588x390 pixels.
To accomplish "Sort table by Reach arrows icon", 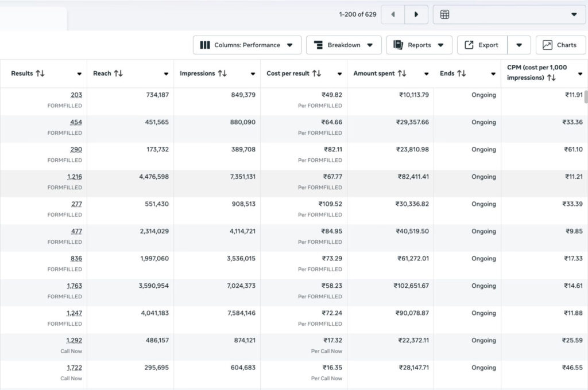I will pyautogui.click(x=118, y=73).
